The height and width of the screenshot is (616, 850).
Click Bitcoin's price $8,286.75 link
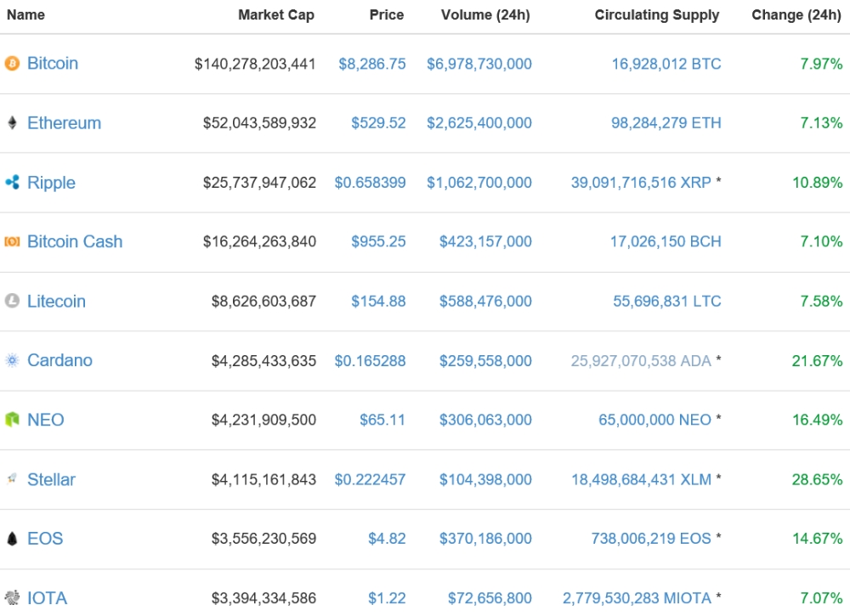click(x=371, y=64)
